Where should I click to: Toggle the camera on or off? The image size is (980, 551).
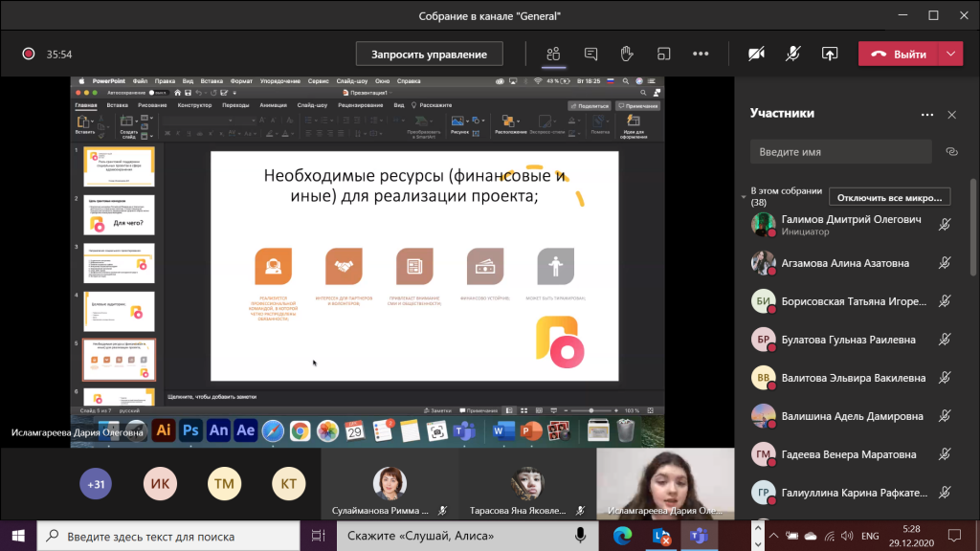coord(756,54)
